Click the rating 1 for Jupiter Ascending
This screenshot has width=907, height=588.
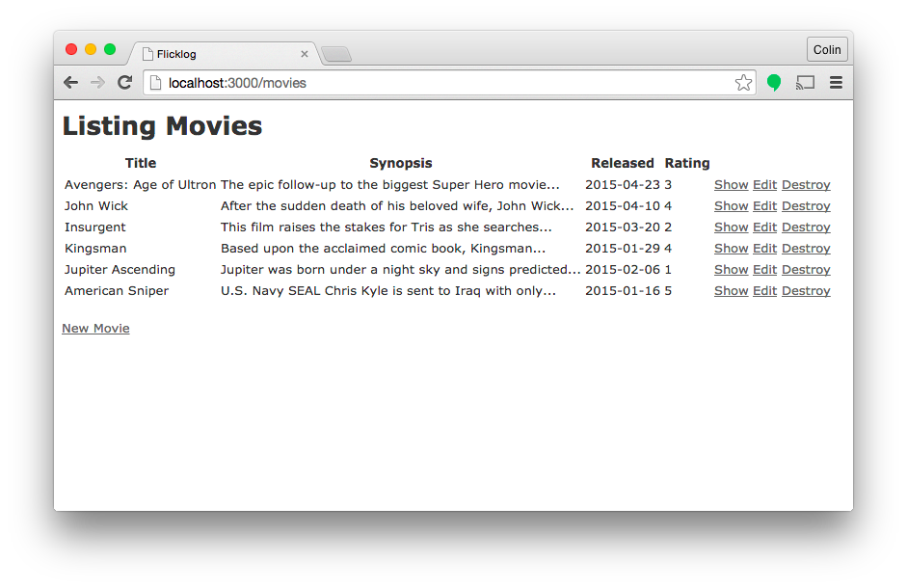pos(668,270)
